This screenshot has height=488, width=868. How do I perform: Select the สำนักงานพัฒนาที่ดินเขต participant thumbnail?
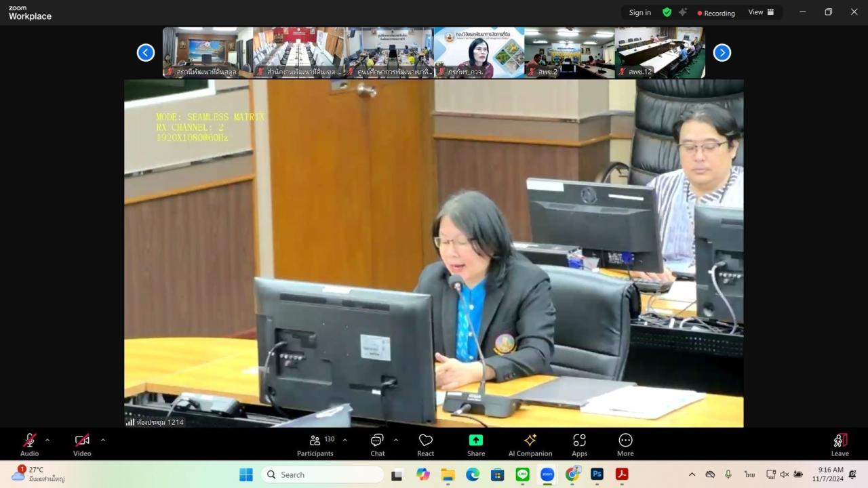(x=298, y=53)
